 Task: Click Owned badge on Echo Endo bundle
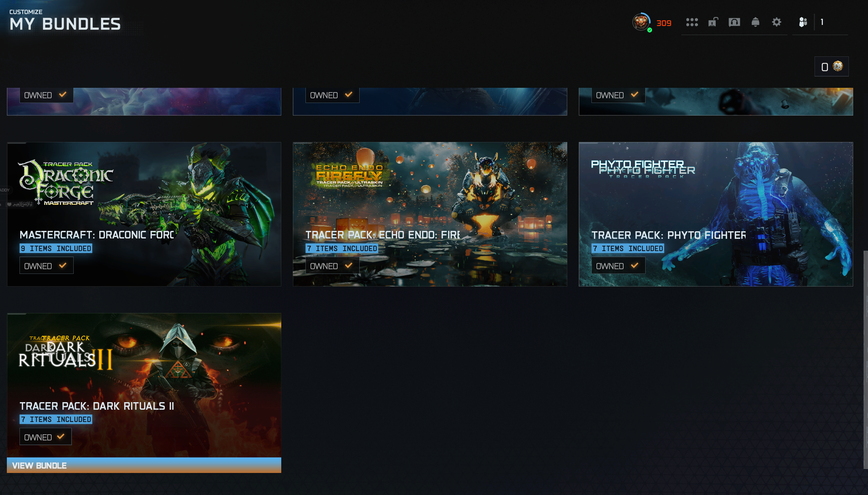(332, 266)
